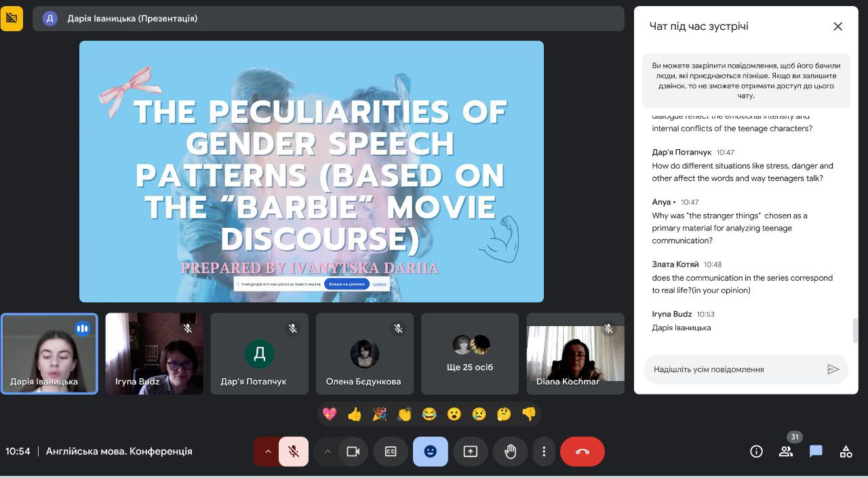
Task: Send the thumbs up reaction
Action: tap(355, 414)
